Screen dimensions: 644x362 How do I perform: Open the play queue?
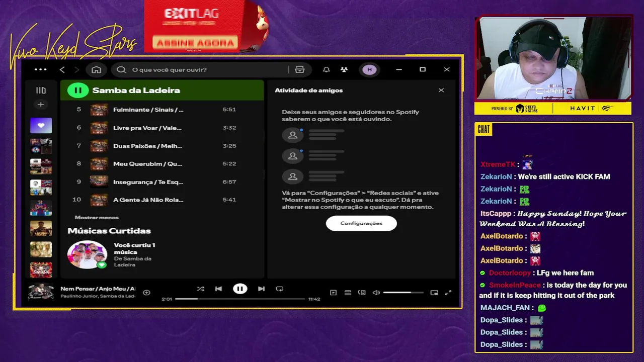click(x=348, y=293)
